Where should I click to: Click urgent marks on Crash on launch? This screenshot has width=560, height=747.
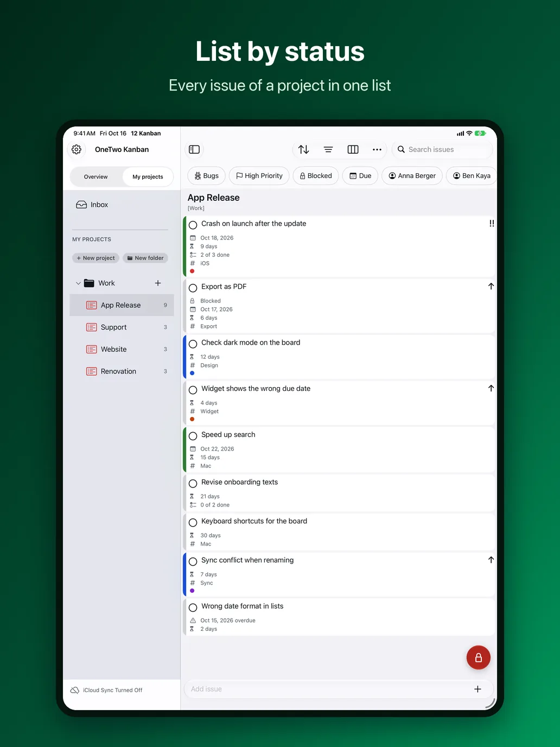(492, 223)
